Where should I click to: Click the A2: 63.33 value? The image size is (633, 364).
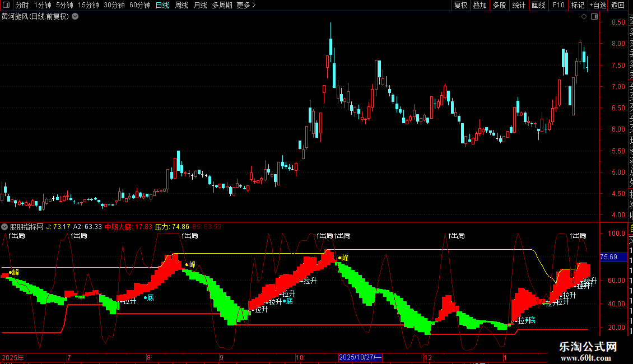click(87, 227)
